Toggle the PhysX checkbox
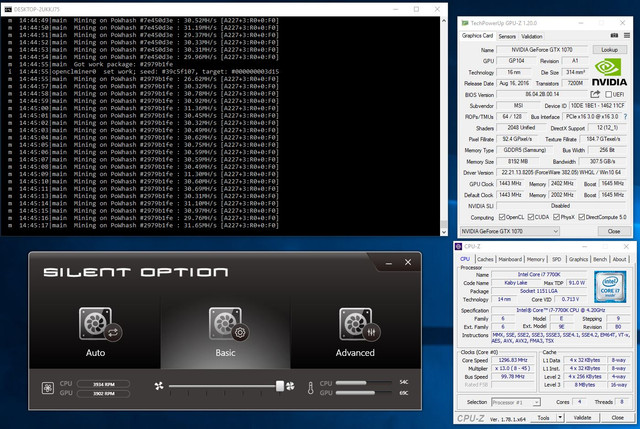The height and width of the screenshot is (429, 640). click(x=556, y=217)
